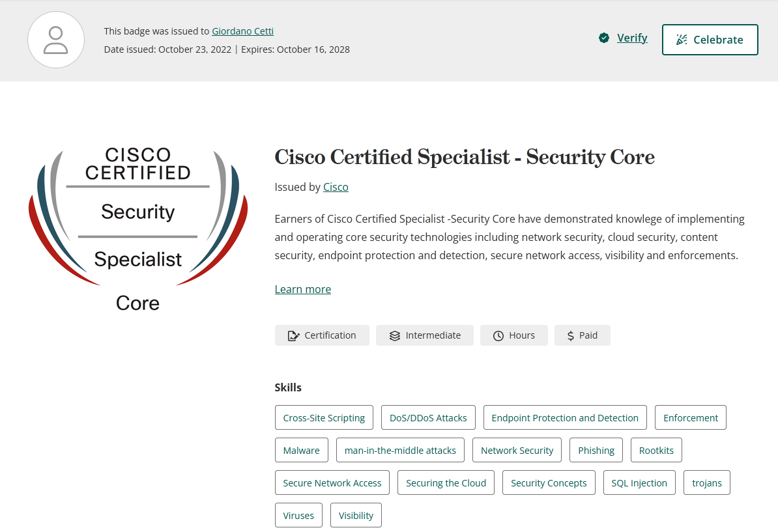Click the stacked layers Intermediate icon
Image resolution: width=778 pixels, height=532 pixels.
[x=394, y=335]
